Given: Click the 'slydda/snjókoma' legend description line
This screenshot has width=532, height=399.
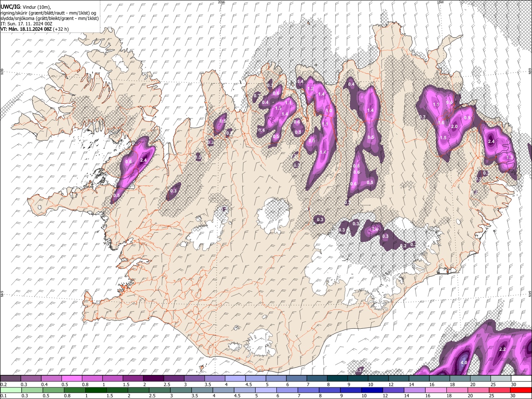Looking at the screenshot, I should 49,18.
